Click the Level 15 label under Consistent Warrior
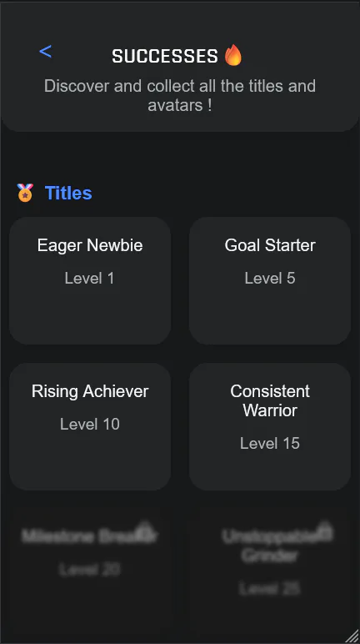 [270, 443]
